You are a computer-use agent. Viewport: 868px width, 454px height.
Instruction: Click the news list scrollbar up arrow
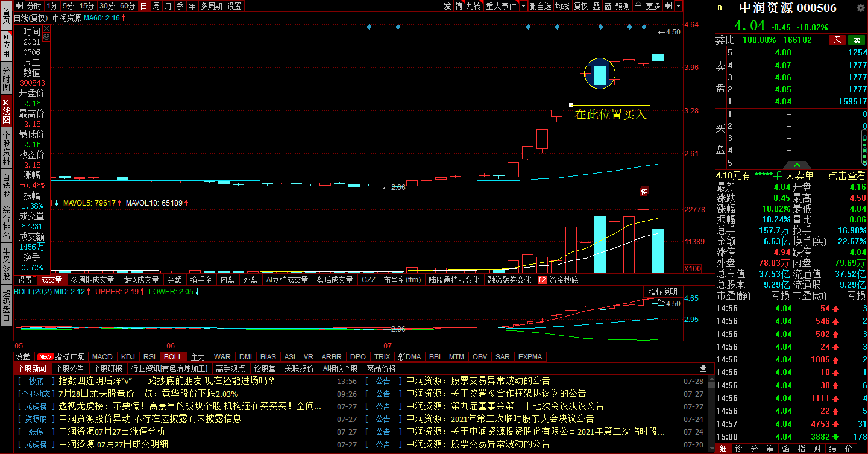[711, 379]
